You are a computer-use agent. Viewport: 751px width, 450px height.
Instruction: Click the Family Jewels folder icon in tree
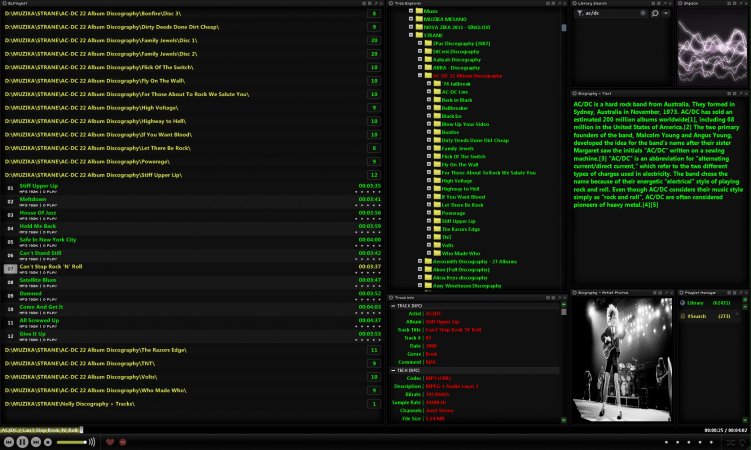click(x=437, y=148)
